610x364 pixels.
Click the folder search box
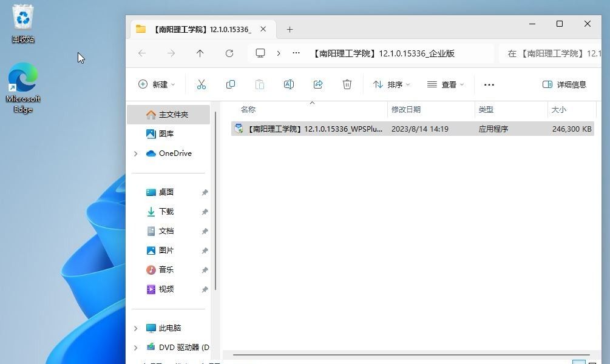tap(550, 53)
